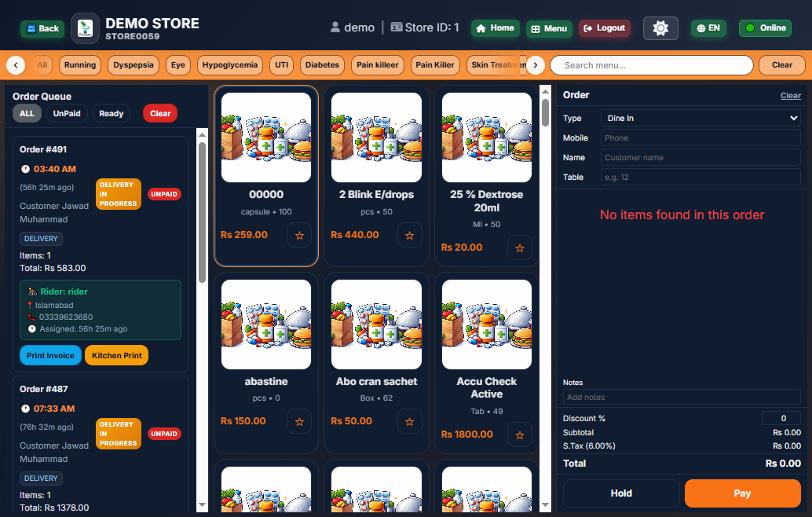Image resolution: width=812 pixels, height=517 pixels.
Task: Click the order queue scrollbar
Action: (202, 212)
